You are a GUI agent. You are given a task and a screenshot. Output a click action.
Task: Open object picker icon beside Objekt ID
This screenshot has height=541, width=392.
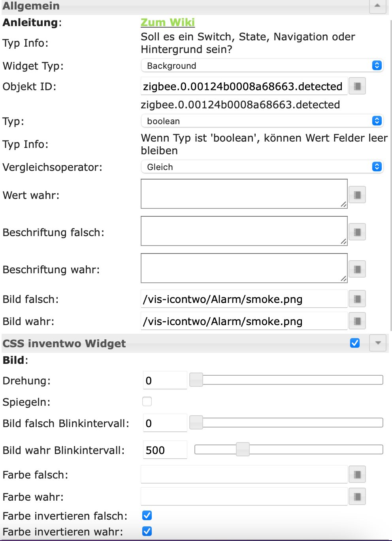(357, 86)
